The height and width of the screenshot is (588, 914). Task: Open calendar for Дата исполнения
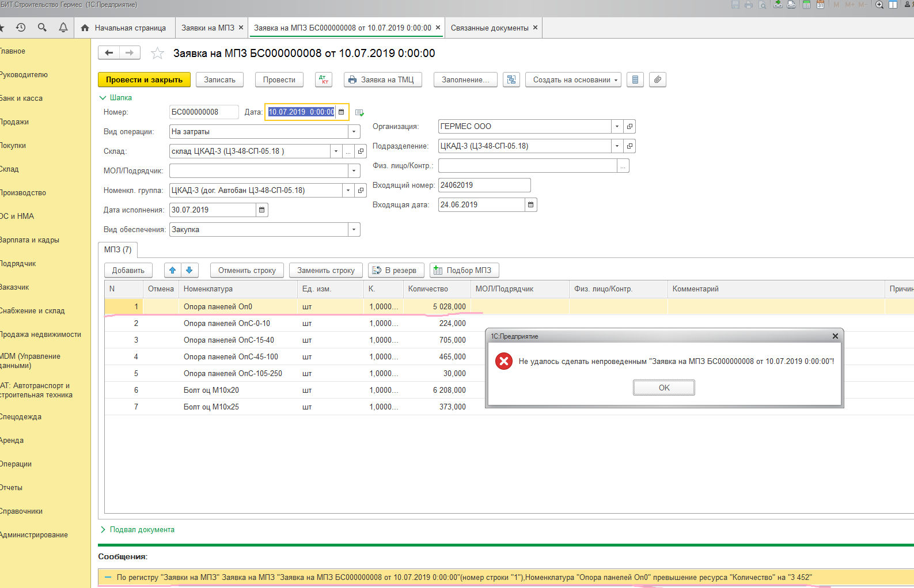[262, 210]
